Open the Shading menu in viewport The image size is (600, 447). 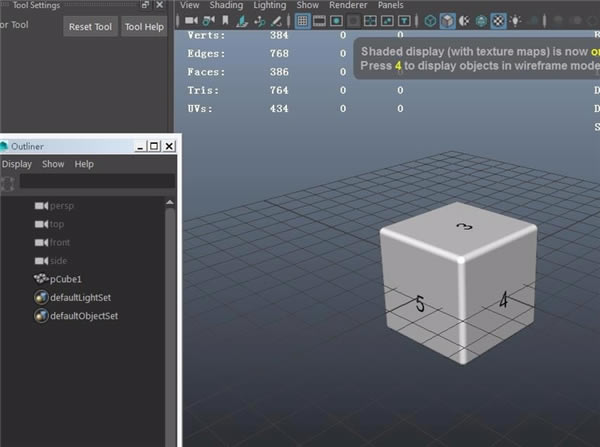click(x=225, y=5)
